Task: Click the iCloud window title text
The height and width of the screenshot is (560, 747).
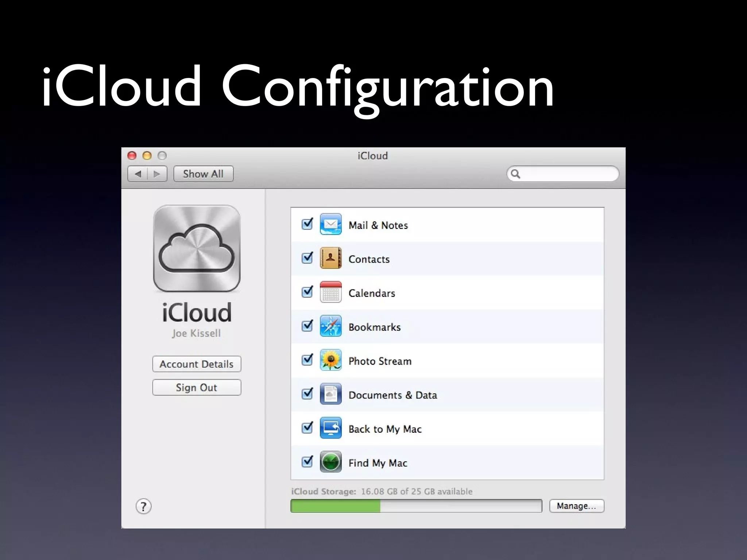Action: pyautogui.click(x=372, y=156)
